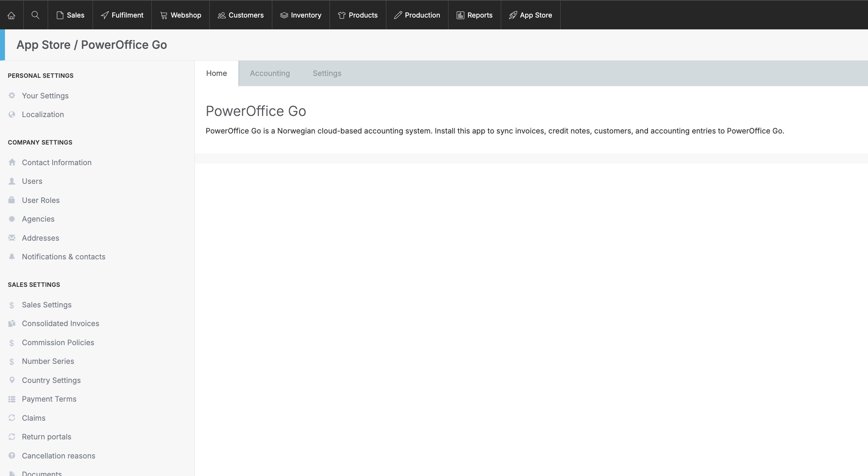Go to the home icon in top navigation

[11, 15]
